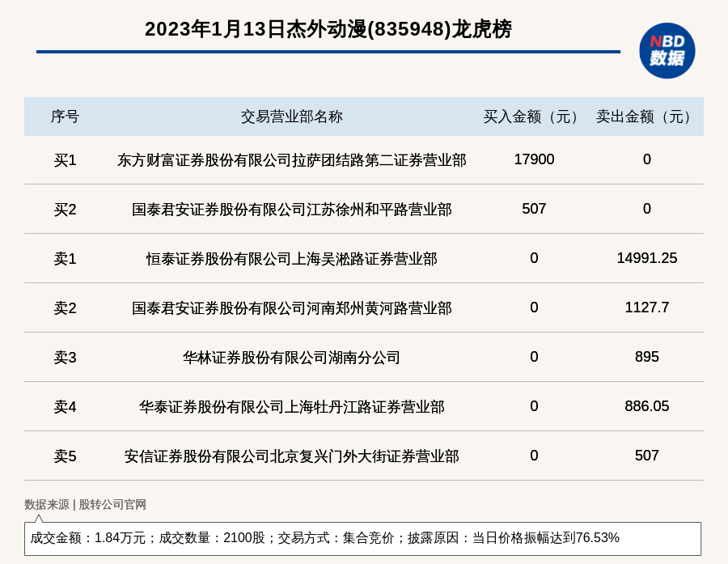Click the 卖4 row label

(x=65, y=407)
